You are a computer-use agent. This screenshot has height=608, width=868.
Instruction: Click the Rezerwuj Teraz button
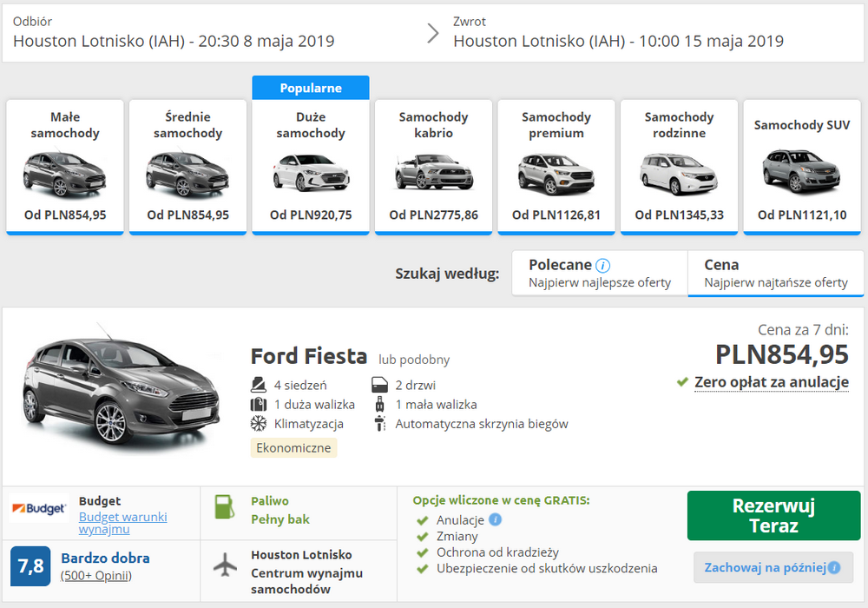point(773,515)
